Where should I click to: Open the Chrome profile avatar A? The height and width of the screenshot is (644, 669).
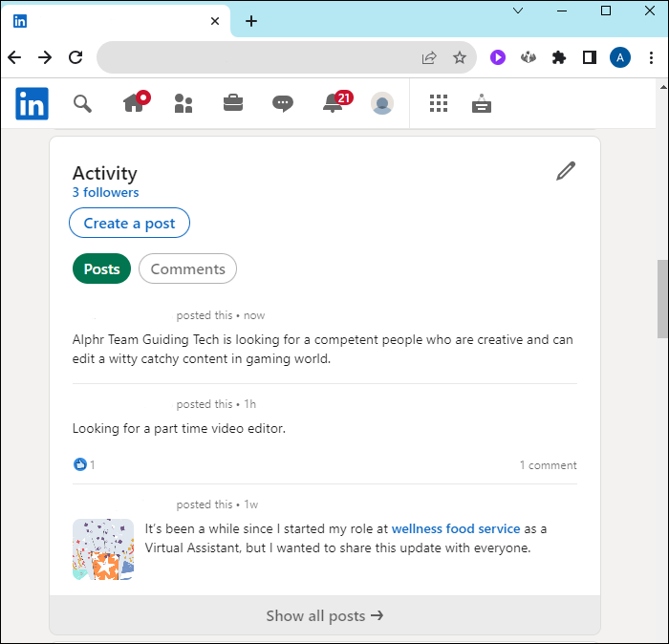[620, 57]
